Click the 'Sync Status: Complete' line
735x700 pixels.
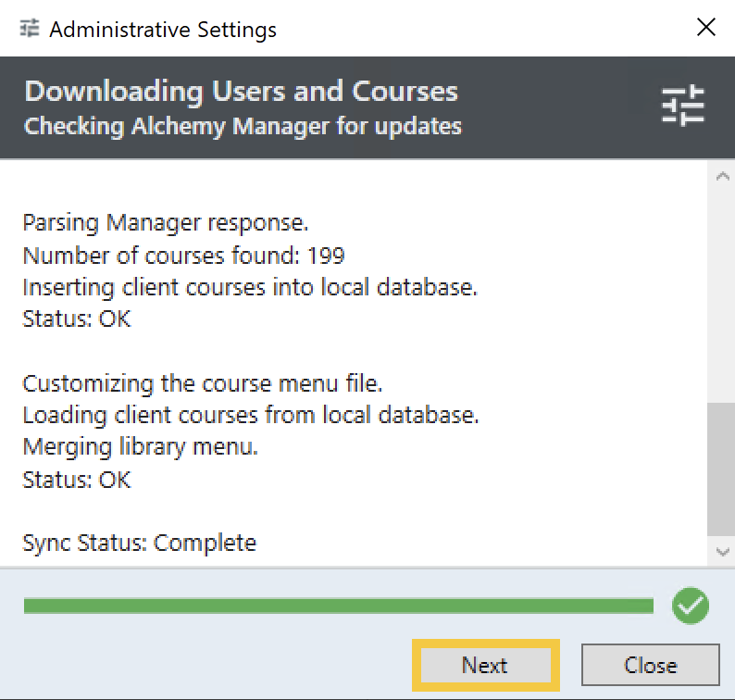[x=139, y=543]
